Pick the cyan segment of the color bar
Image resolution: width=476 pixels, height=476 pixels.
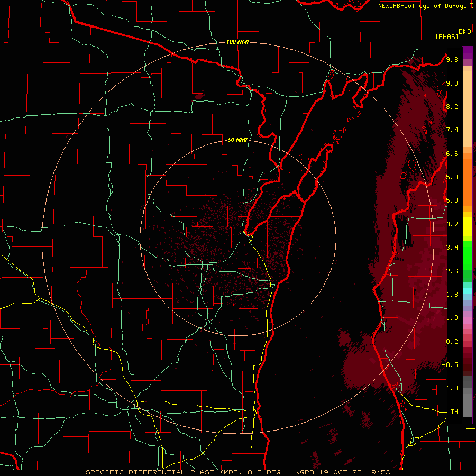pyautogui.click(x=467, y=291)
